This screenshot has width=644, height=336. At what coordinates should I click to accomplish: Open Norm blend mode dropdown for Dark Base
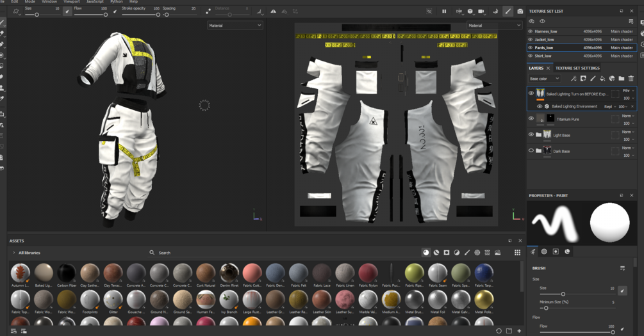pyautogui.click(x=629, y=148)
